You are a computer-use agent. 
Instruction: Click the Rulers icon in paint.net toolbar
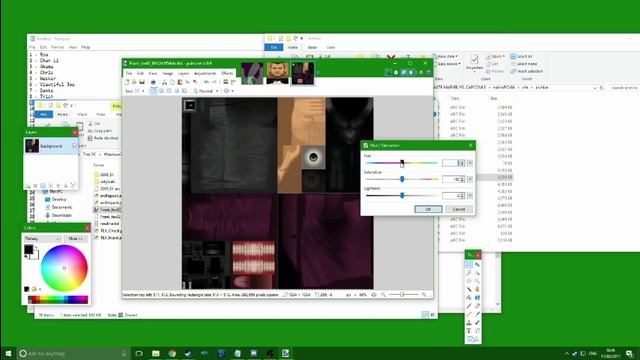click(233, 82)
